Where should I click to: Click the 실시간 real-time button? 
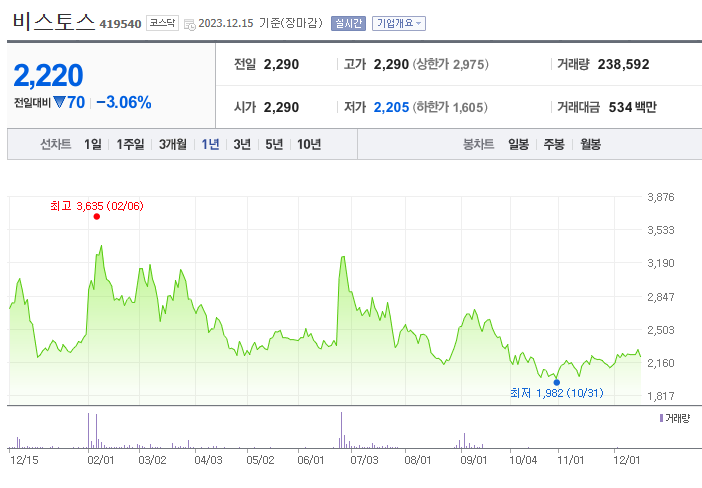pos(348,23)
